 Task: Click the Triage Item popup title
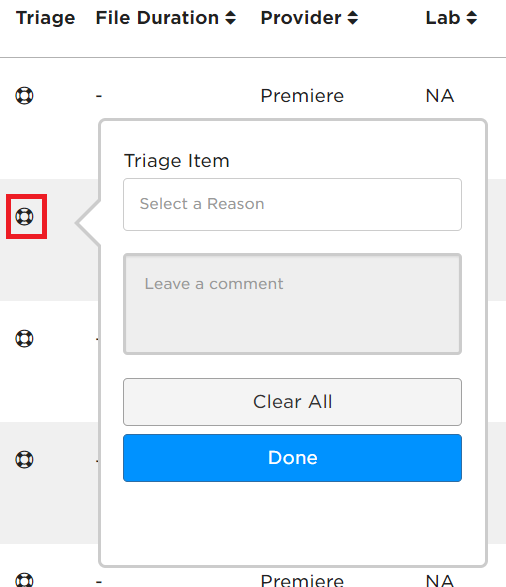point(177,161)
